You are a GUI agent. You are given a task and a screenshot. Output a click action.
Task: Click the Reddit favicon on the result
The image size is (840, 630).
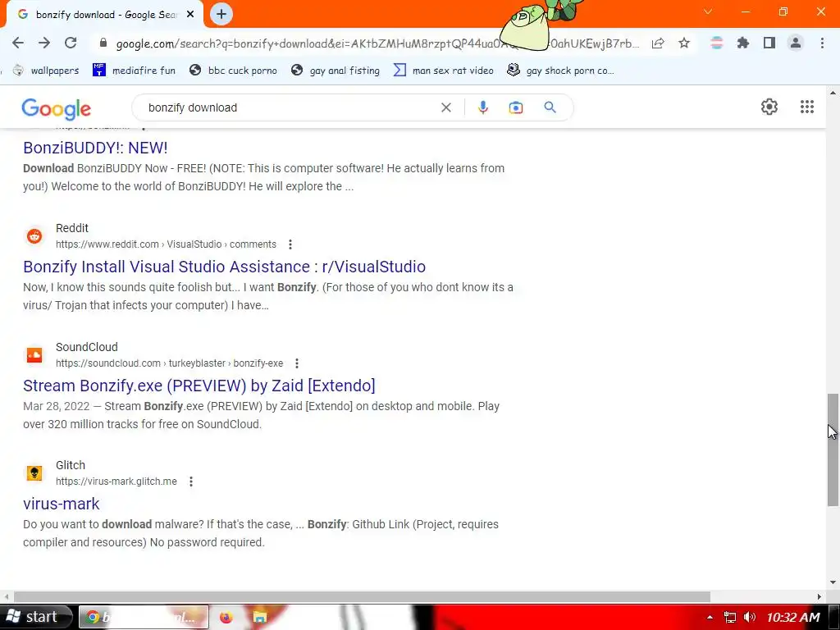point(34,236)
